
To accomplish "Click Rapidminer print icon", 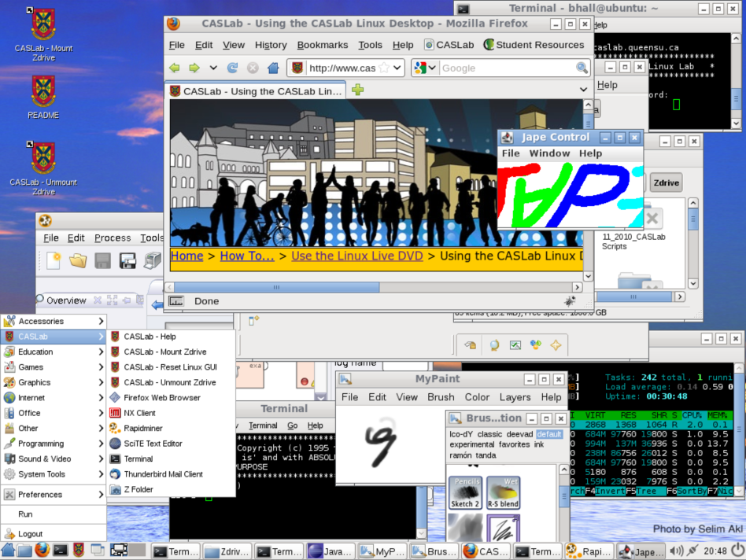I will 152,260.
